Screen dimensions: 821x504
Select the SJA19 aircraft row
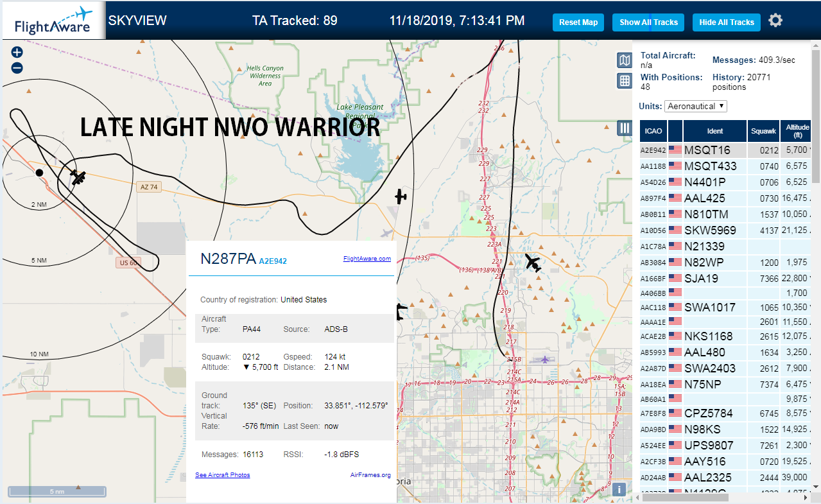[725, 279]
